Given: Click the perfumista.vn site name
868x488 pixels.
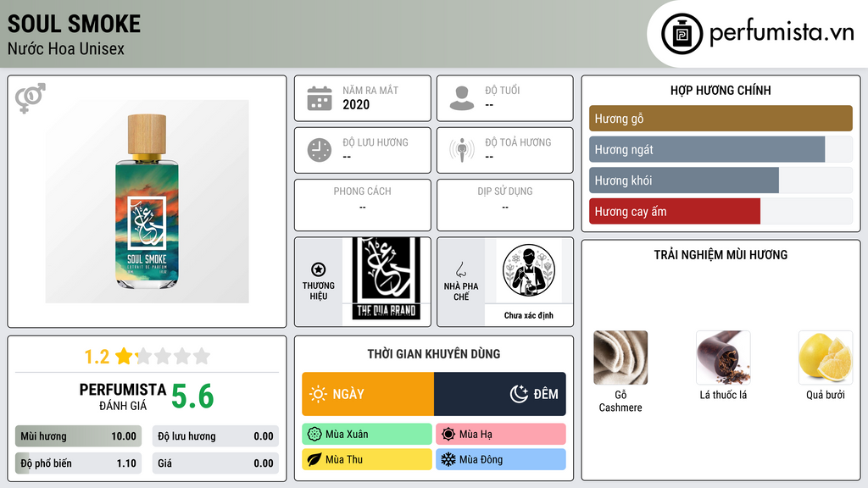Looking at the screenshot, I should 782,33.
